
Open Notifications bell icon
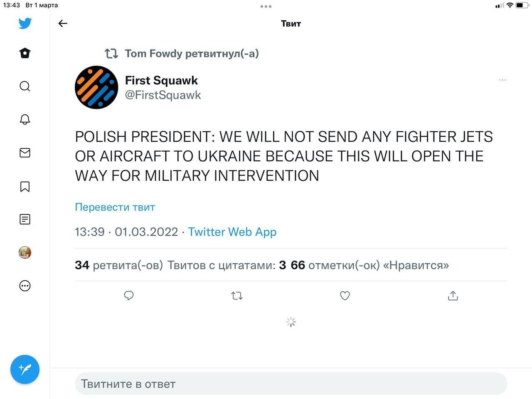[x=25, y=120]
